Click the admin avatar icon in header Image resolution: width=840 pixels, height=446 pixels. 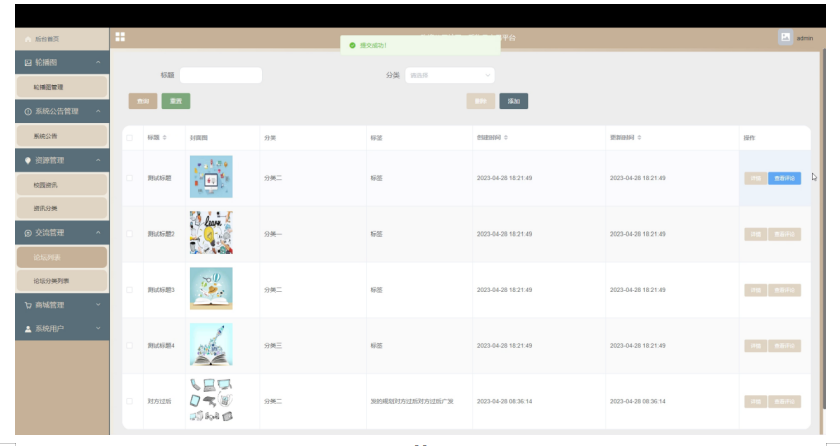(785, 37)
